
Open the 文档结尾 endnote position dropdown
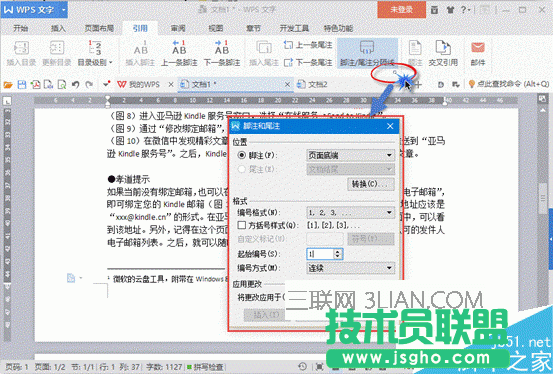click(351, 169)
